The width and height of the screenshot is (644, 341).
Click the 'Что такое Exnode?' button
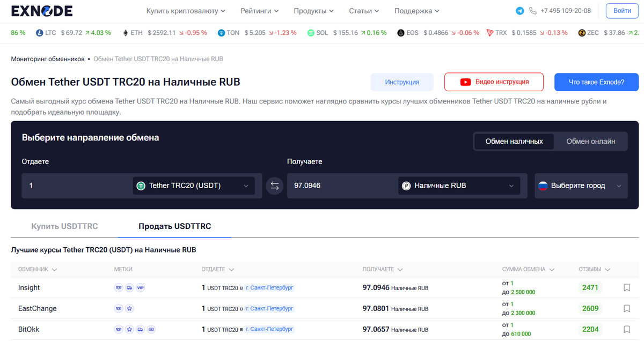point(596,81)
